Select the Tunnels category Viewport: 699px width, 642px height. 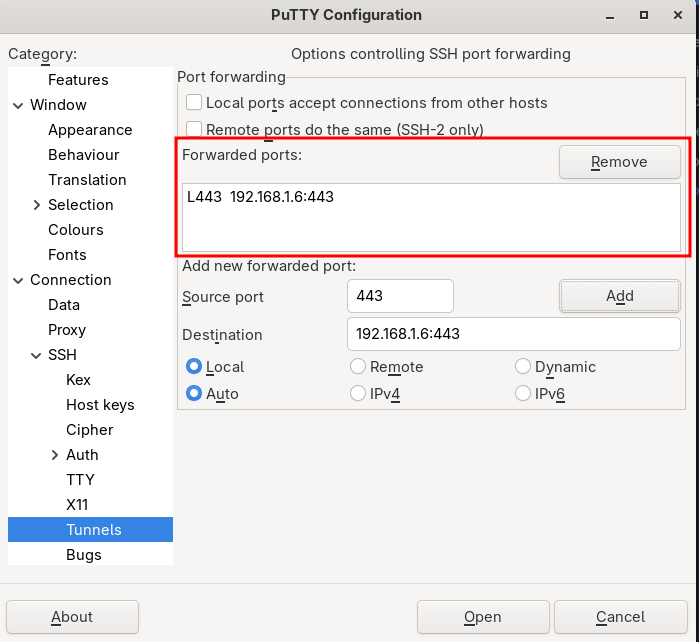[90, 530]
